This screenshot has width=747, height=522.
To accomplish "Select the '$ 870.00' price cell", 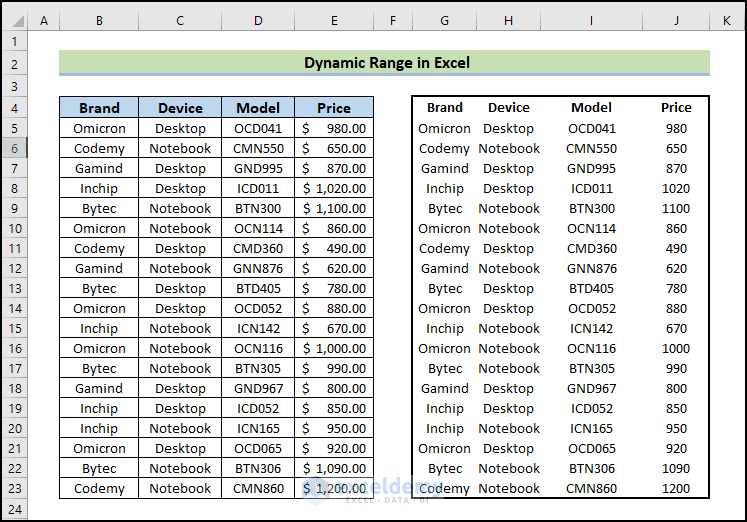I will click(334, 168).
